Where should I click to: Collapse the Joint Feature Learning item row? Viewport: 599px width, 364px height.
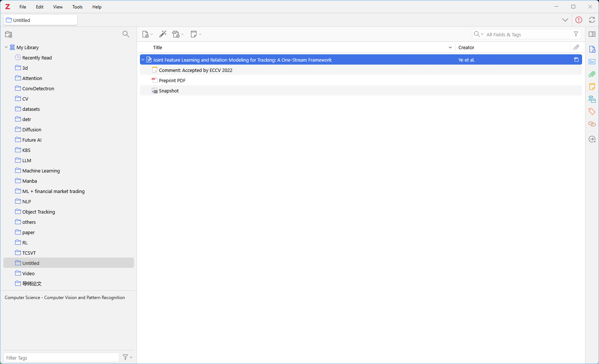tap(143, 60)
